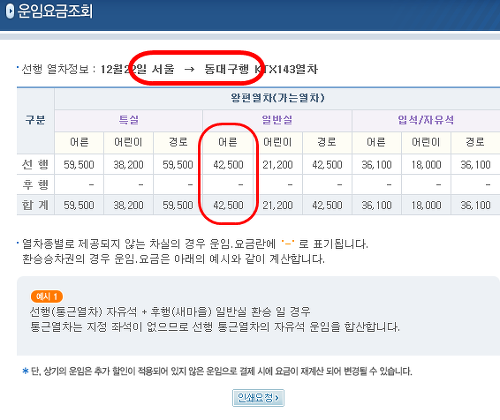
Task: Select 합계 row 특실 경로 total 59,500
Action: [x=178, y=205]
